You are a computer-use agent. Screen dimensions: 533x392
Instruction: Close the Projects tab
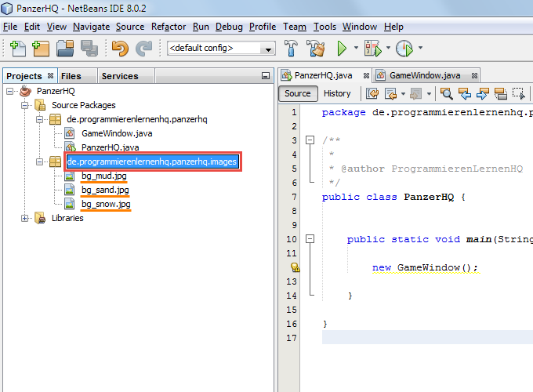coord(50,75)
